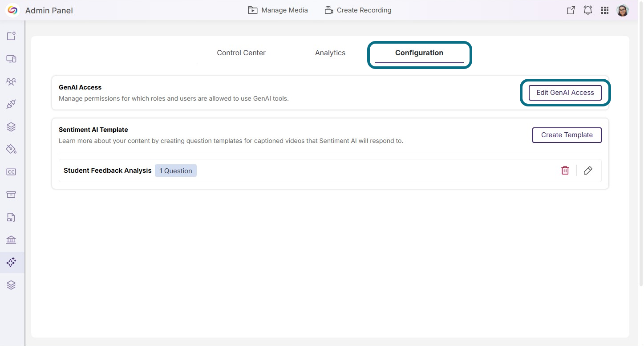Open the CC captions icon in the sidebar

coord(11,172)
